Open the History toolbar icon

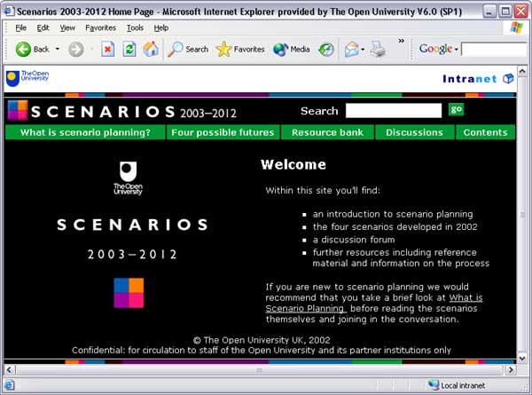[x=326, y=50]
